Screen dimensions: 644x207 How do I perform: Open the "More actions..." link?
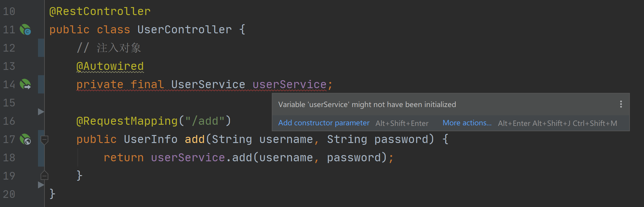point(467,123)
